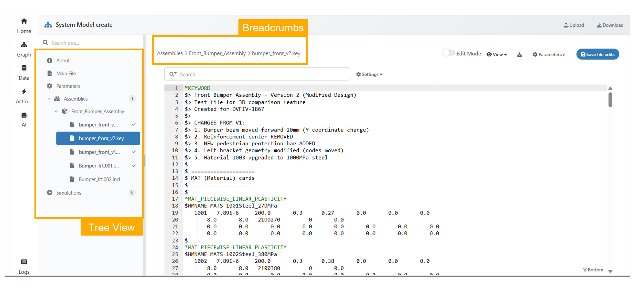Click the Upload button

coord(574,25)
